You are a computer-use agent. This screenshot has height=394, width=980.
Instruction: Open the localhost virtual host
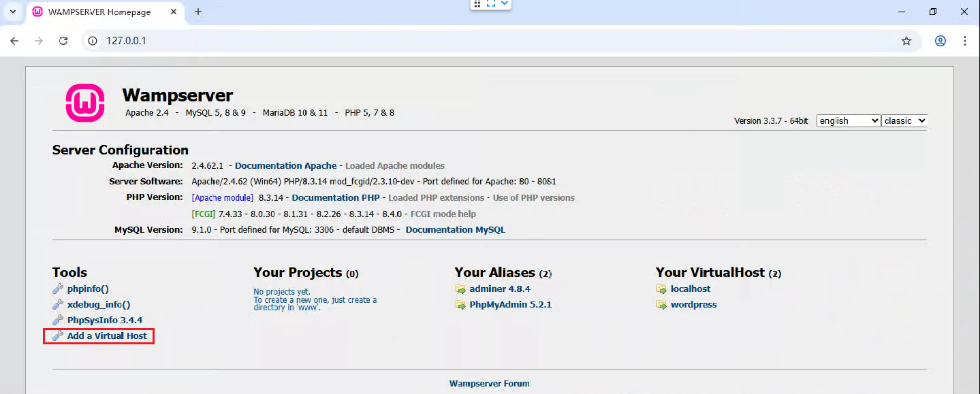(x=691, y=289)
